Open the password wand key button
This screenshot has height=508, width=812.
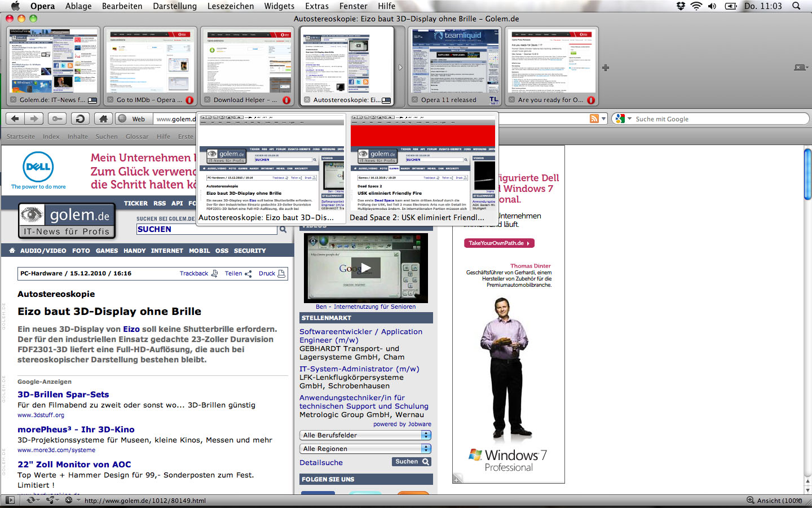pyautogui.click(x=57, y=119)
